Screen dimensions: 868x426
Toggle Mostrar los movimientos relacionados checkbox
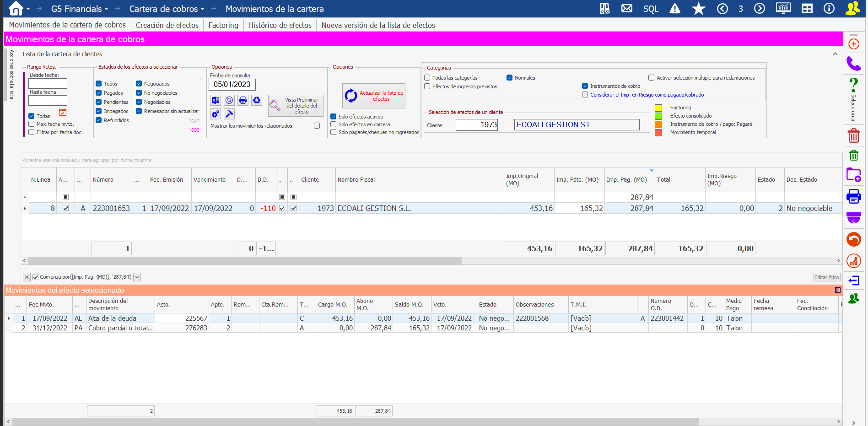pos(317,126)
